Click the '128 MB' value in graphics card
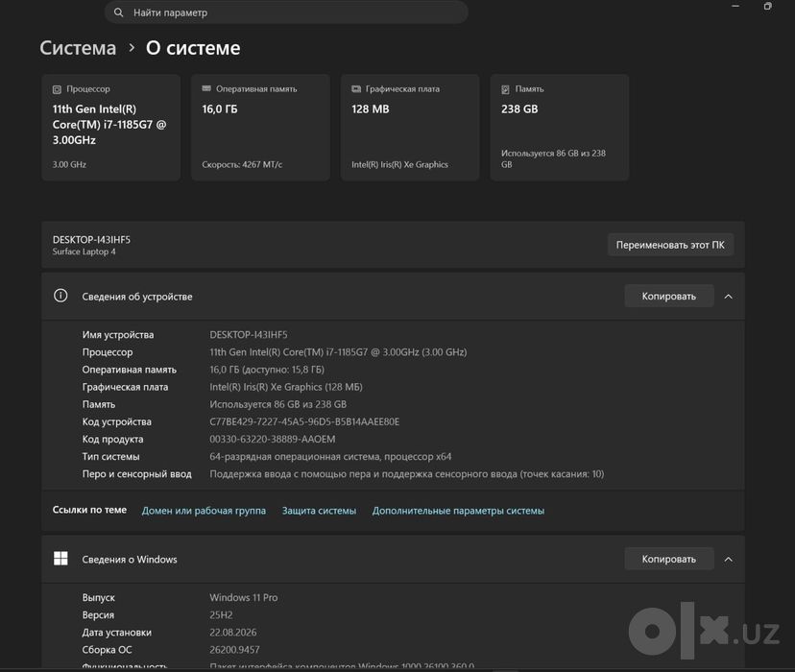 click(x=370, y=108)
